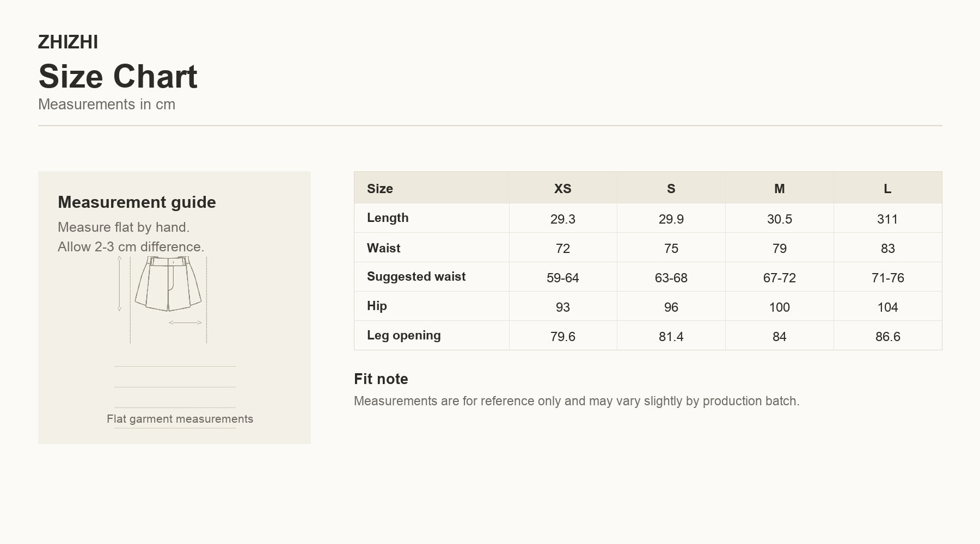Click the horizontal leg opening arrow
This screenshot has height=544, width=980.
click(x=185, y=323)
